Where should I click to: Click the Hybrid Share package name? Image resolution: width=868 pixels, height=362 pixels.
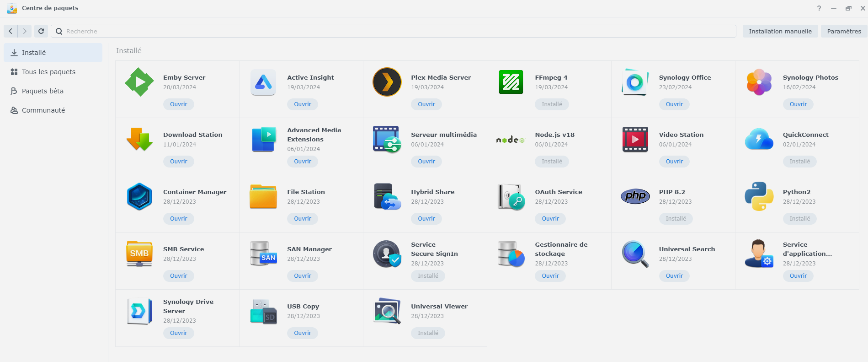(432, 192)
